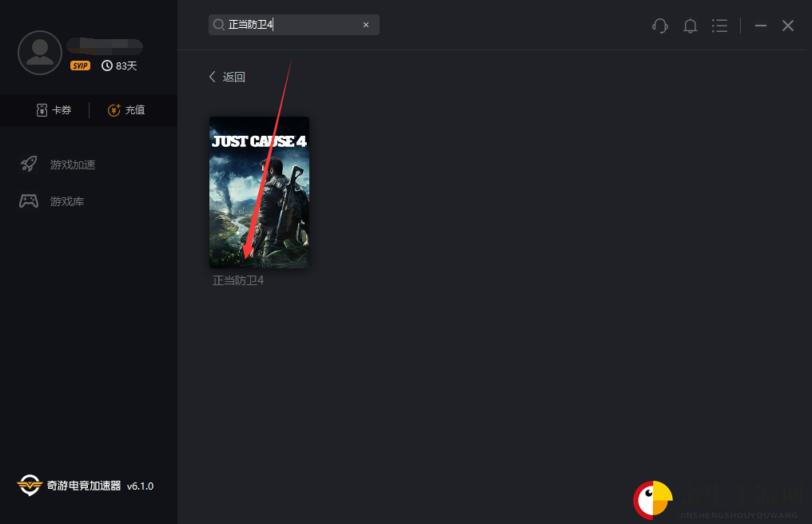Clear the search box text
Screen dimensions: 812x524
tap(365, 25)
